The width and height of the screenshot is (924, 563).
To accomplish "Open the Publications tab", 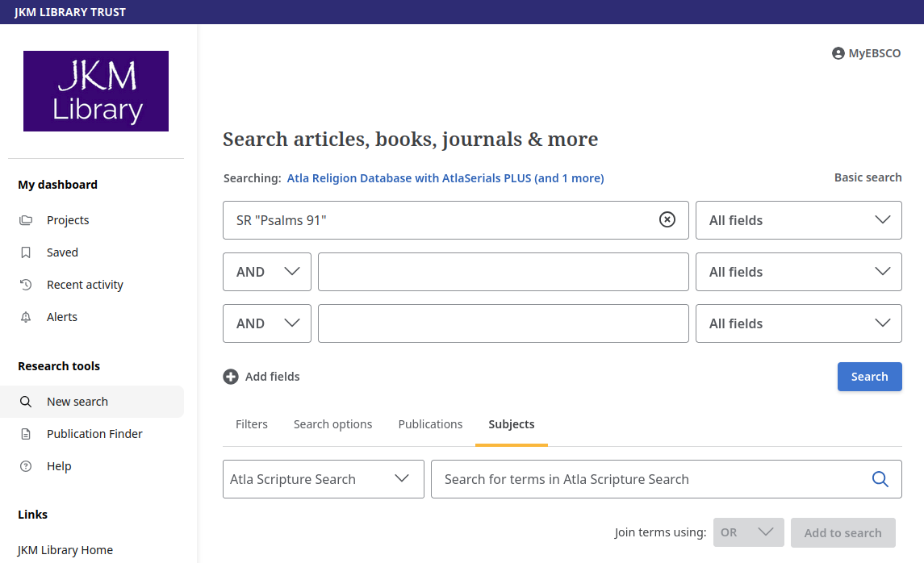I will [430, 423].
